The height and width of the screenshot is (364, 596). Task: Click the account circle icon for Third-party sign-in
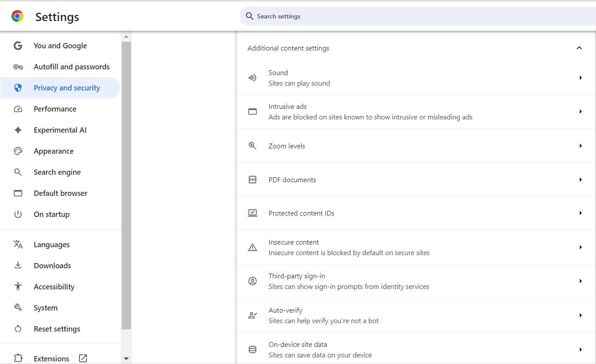point(253,281)
